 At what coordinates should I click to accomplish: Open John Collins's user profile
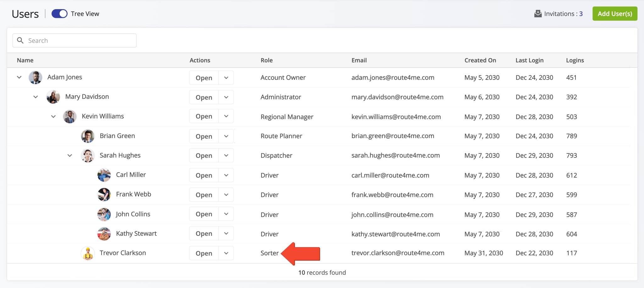pos(204,214)
